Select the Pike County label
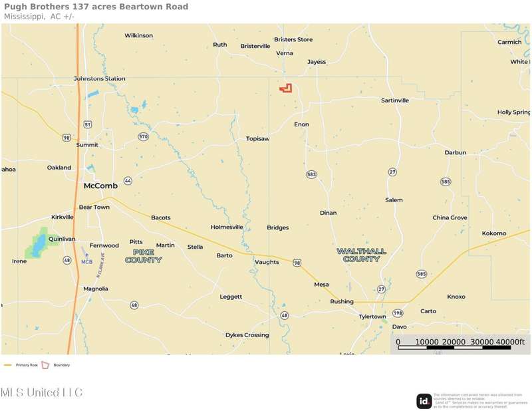The width and height of the screenshot is (532, 411). pos(143,256)
